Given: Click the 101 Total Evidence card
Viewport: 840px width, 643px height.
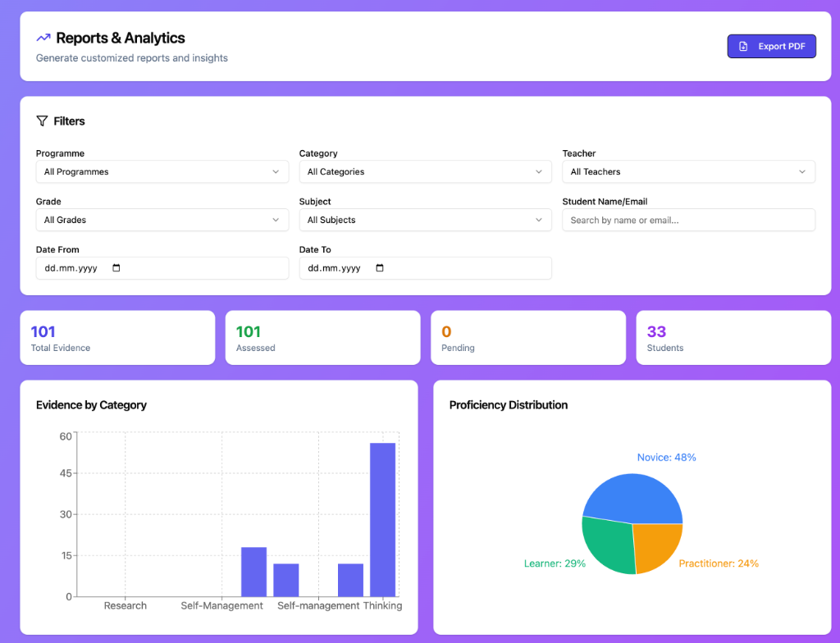Looking at the screenshot, I should 117,338.
